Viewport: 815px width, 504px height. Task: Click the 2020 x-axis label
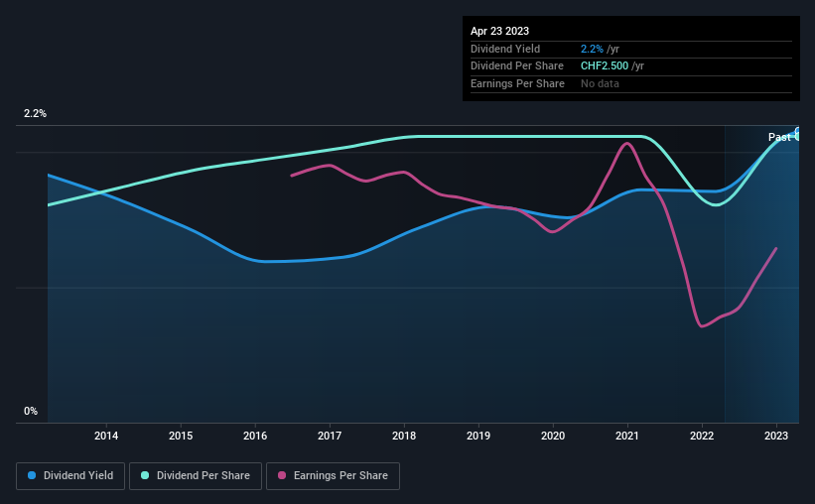[553, 436]
